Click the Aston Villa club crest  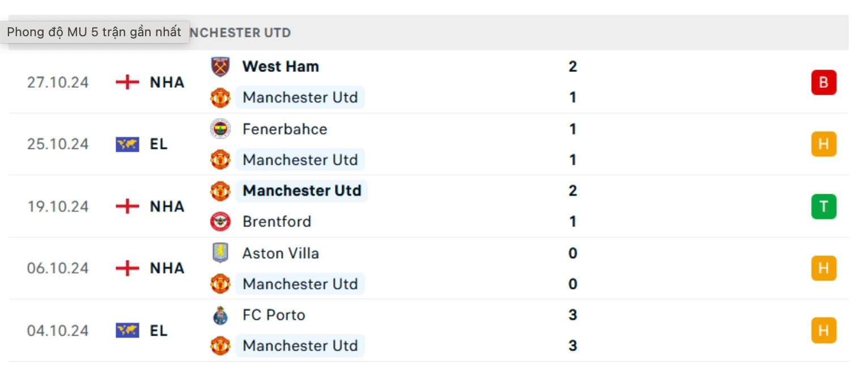[x=220, y=253]
